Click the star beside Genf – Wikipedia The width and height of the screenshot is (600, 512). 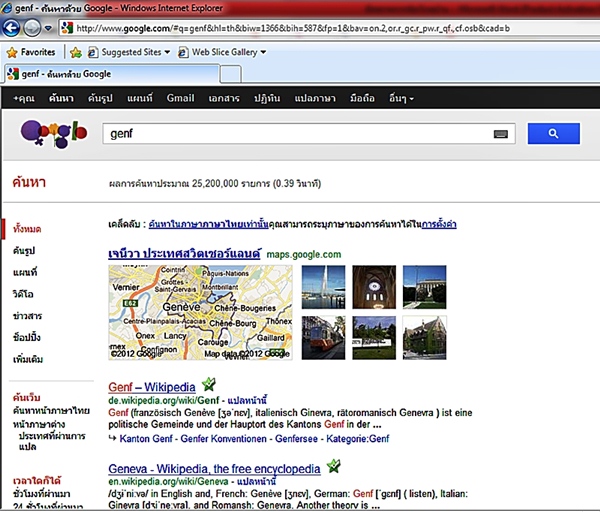coord(209,384)
